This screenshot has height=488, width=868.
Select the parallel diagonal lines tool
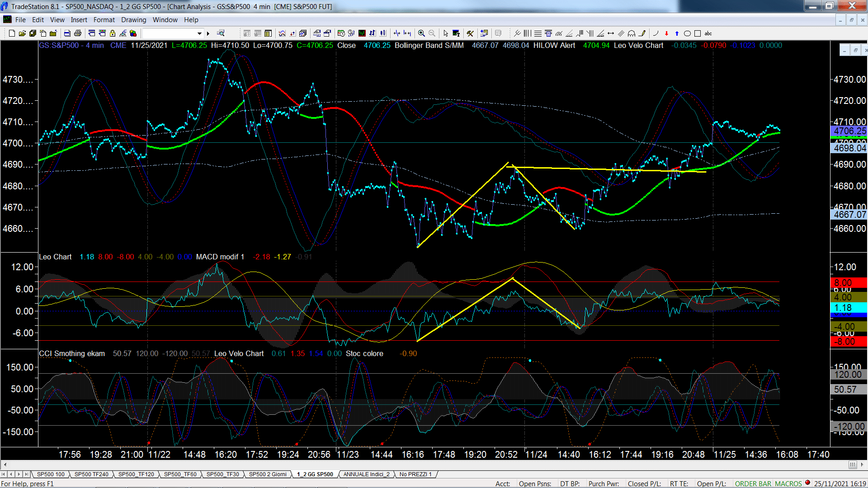click(x=621, y=33)
